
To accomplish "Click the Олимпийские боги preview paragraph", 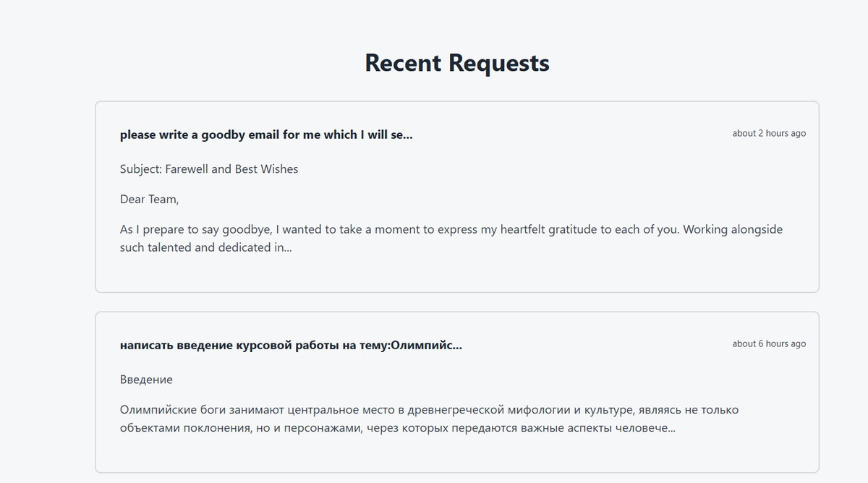I will (x=430, y=419).
